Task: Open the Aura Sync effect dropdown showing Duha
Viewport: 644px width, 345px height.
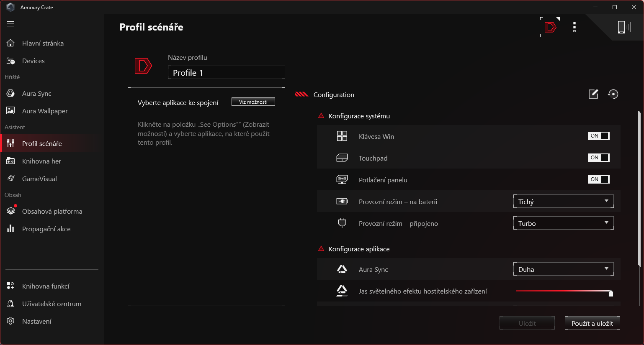Action: point(564,269)
